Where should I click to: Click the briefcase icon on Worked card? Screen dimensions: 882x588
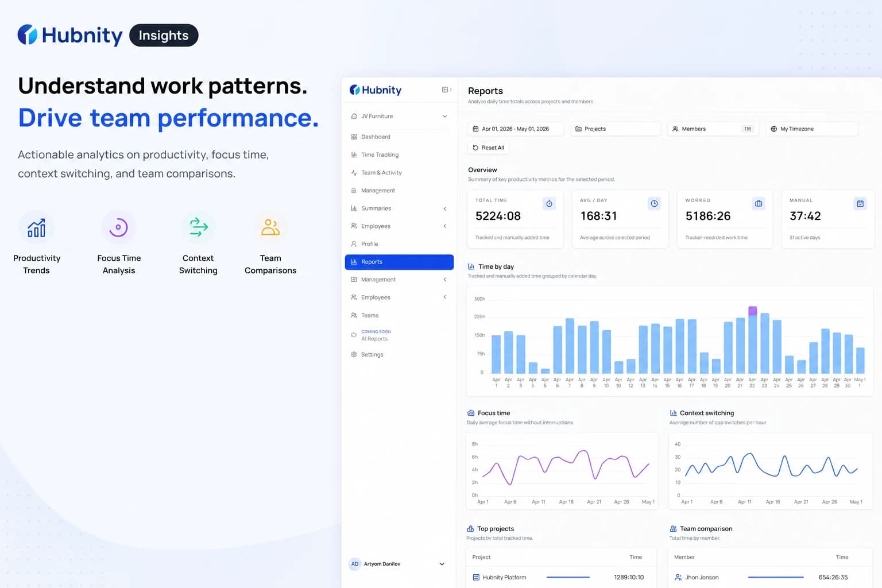click(x=759, y=203)
